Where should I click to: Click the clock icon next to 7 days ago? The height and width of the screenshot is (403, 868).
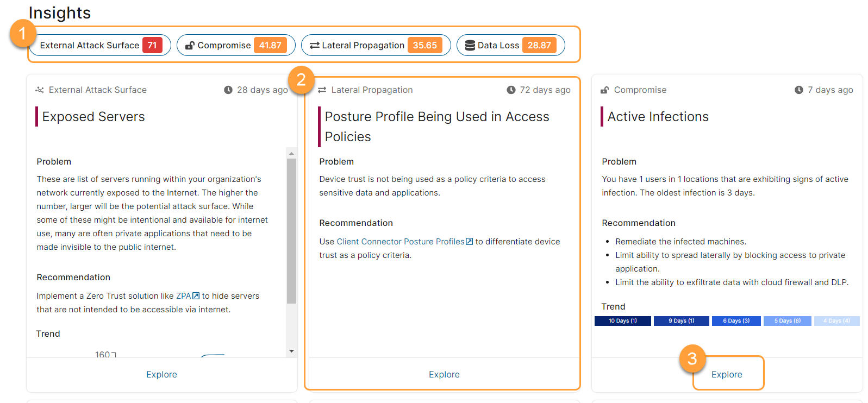[x=798, y=90]
